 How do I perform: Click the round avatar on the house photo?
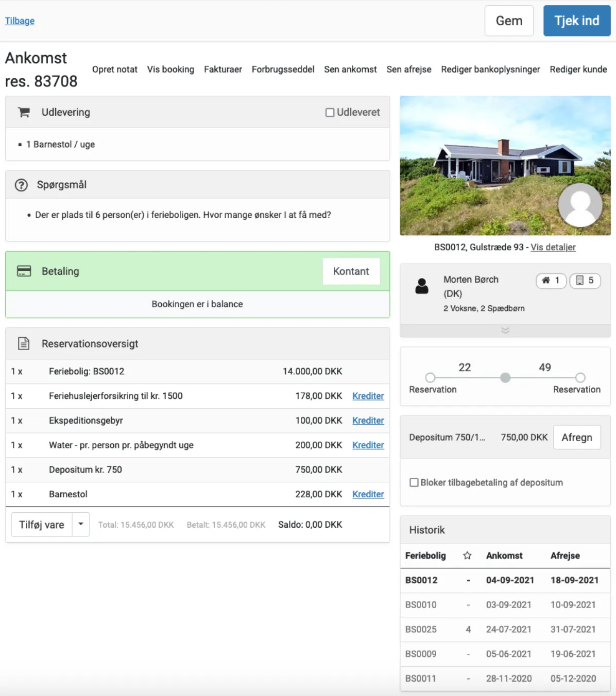(x=580, y=205)
